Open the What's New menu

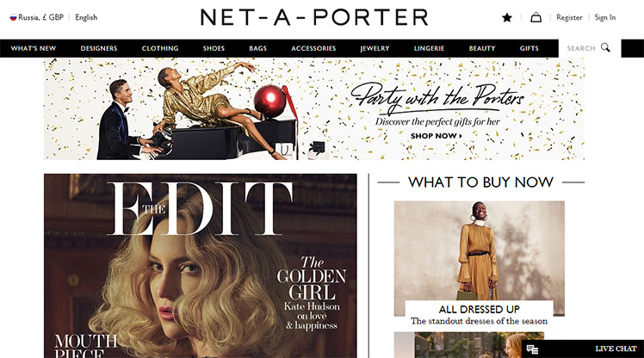pos(34,48)
